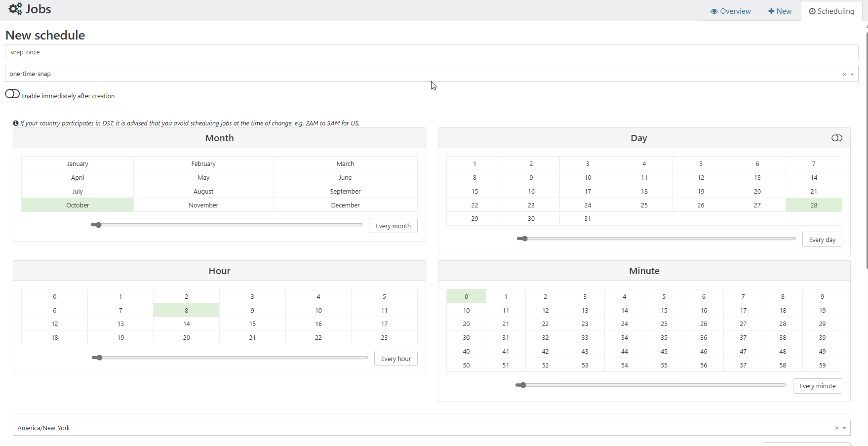Click the Jobs gears icon
The width and height of the screenshot is (868, 446).
[15, 9]
